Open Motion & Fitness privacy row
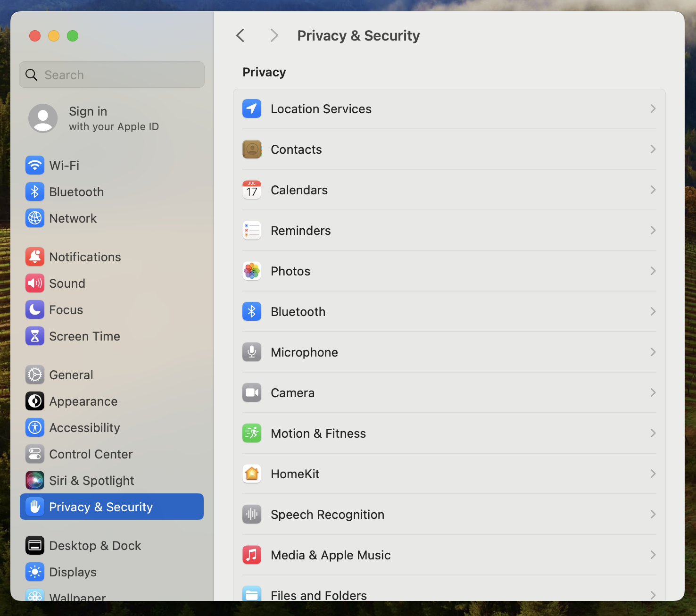The height and width of the screenshot is (616, 696). pyautogui.click(x=449, y=433)
